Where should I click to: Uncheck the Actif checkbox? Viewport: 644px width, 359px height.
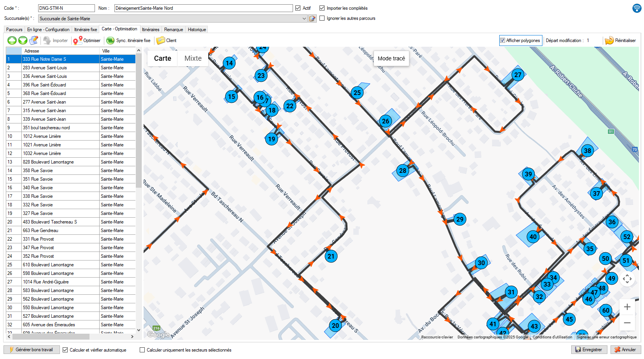coord(298,8)
